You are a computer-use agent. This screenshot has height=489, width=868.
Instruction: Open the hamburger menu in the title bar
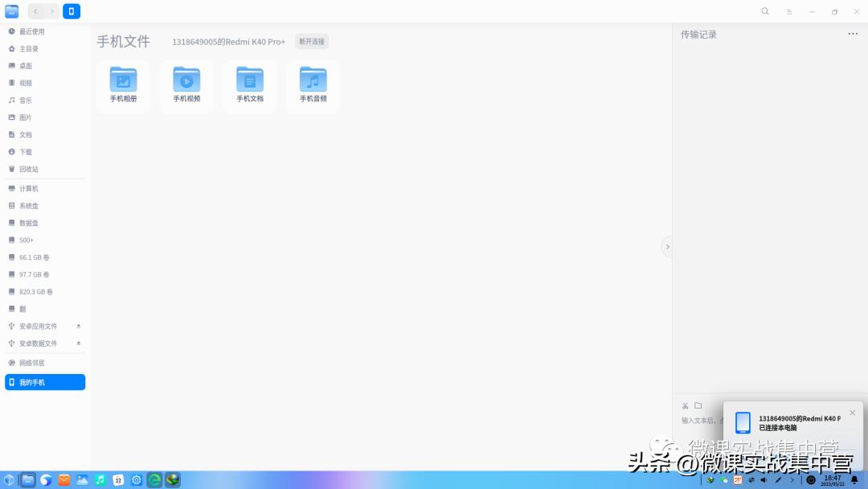coord(788,11)
